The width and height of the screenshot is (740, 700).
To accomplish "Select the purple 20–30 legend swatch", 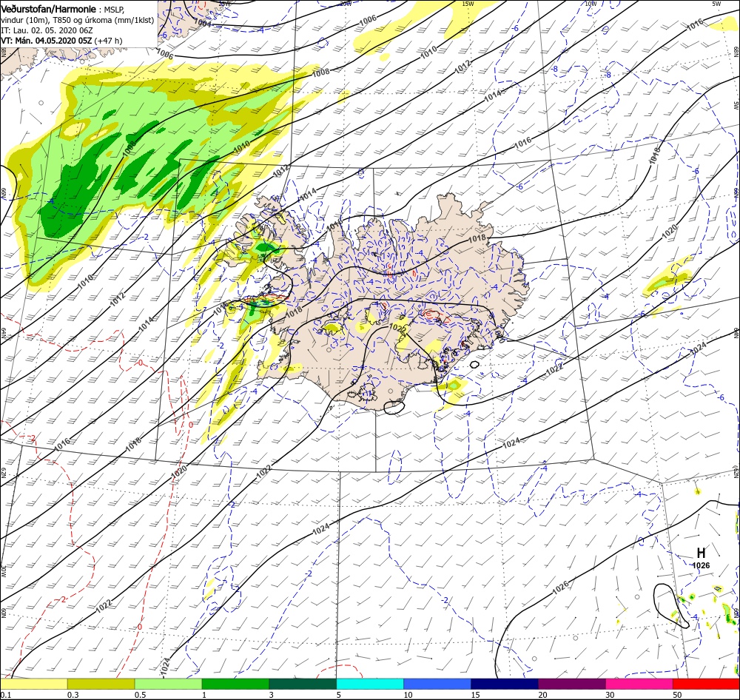I will pos(572,684).
